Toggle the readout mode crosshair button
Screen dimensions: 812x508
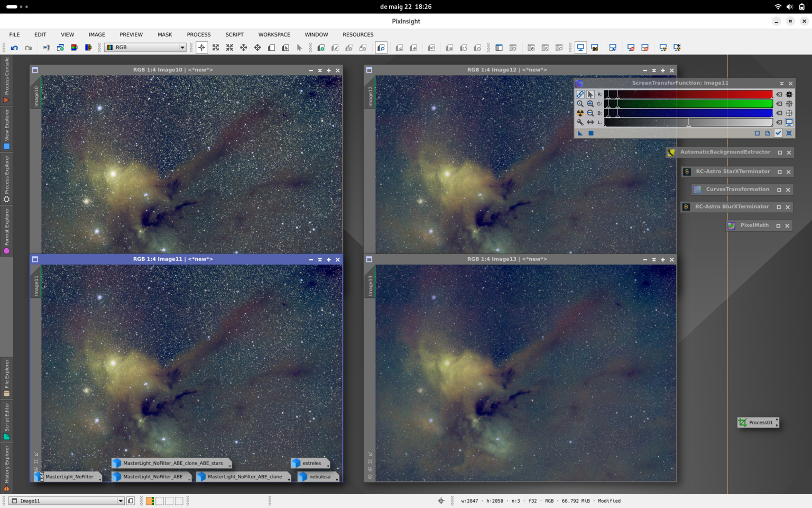[x=201, y=48]
